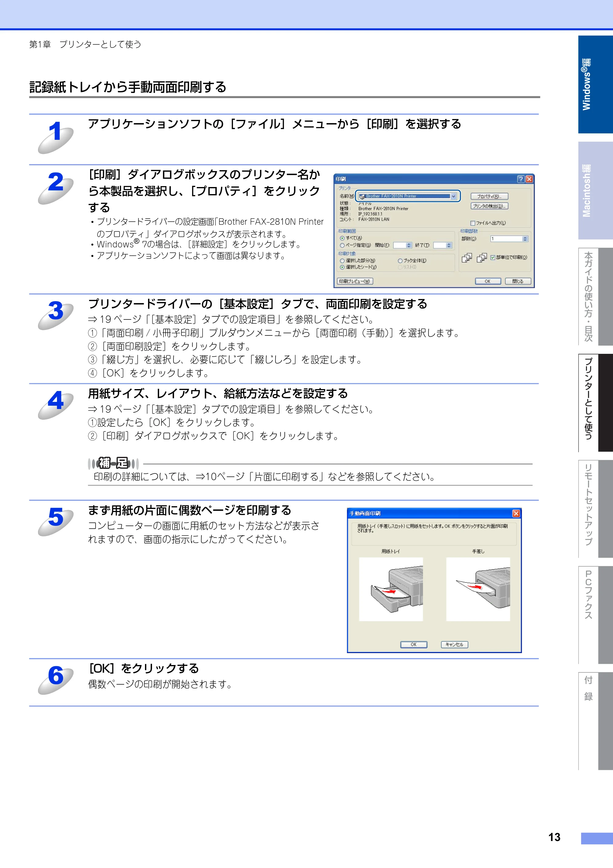Open the PCファクス side tab
The width and height of the screenshot is (613, 868).
pos(596,615)
